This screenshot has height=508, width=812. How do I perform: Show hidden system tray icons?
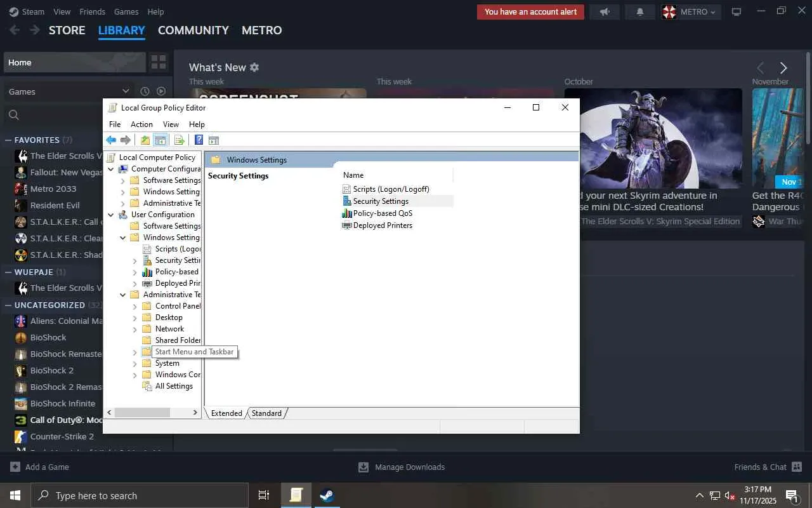coord(699,495)
